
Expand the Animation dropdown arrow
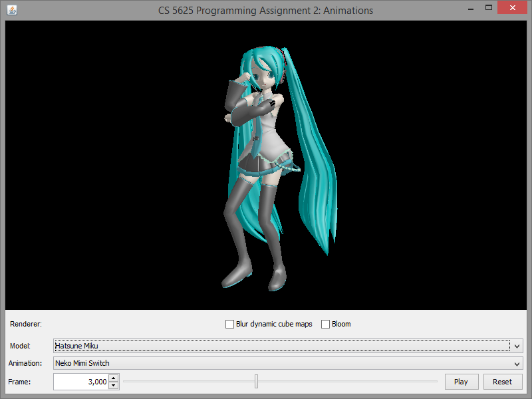[x=517, y=364]
